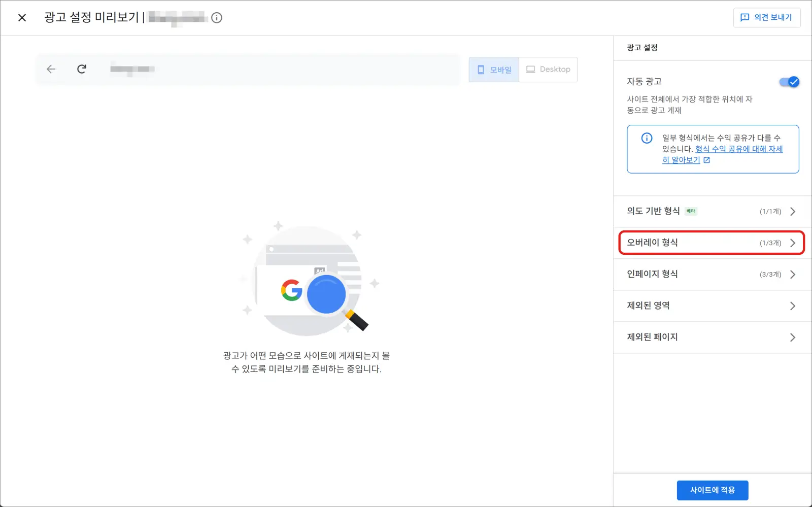812x507 pixels.
Task: Click the info icon next to the title
Action: (217, 18)
